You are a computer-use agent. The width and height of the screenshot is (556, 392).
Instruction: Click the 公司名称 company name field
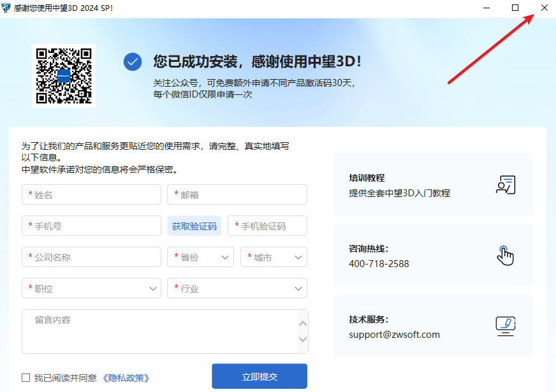[x=91, y=257]
